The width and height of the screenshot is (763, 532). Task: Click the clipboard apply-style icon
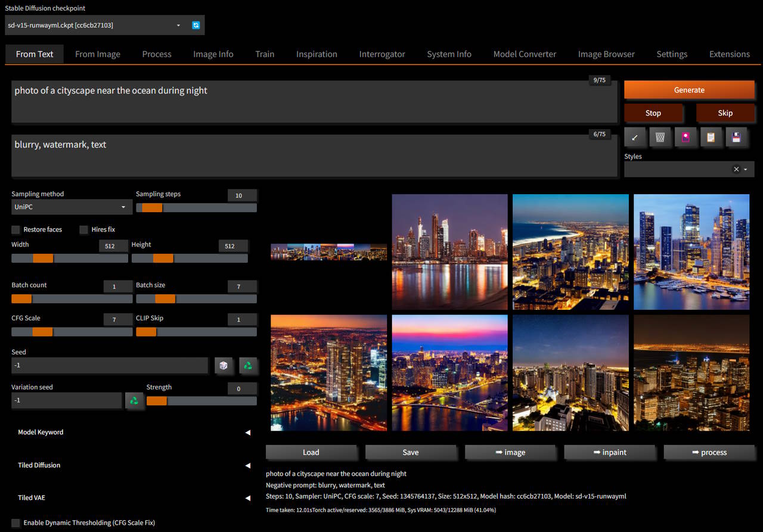click(x=711, y=138)
